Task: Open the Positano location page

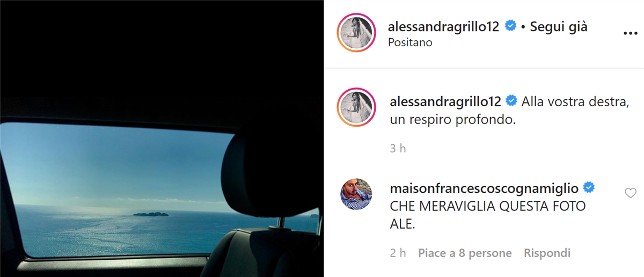Action: [x=410, y=42]
